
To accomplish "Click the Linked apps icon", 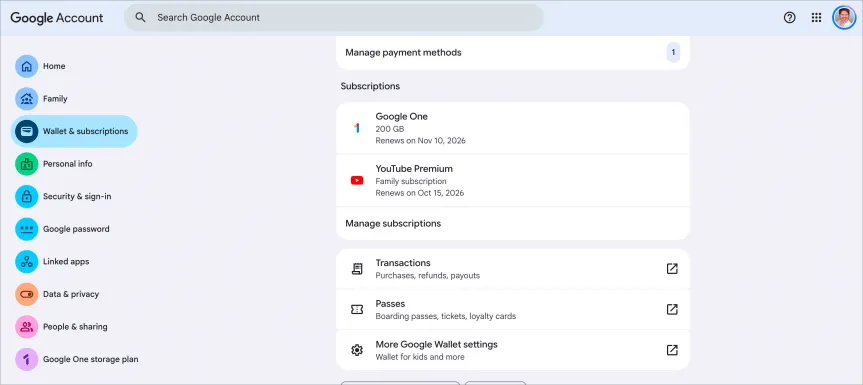I will tap(26, 262).
